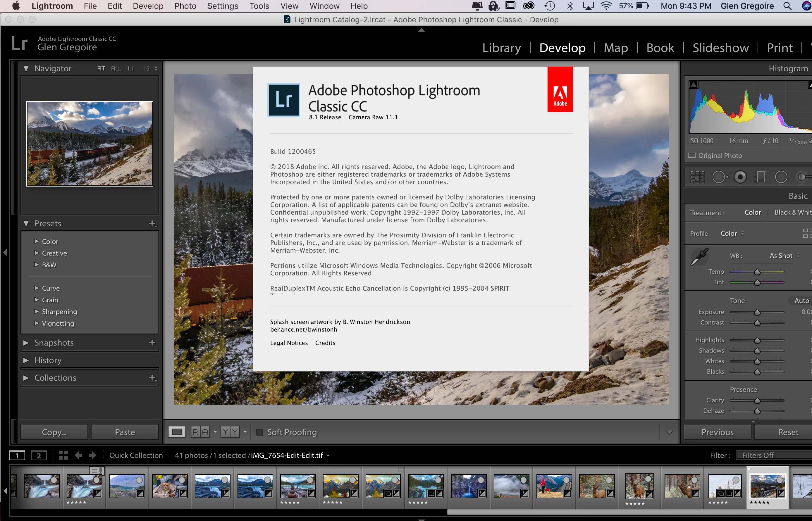
Task: Switch to the Library module
Action: pyautogui.click(x=501, y=48)
